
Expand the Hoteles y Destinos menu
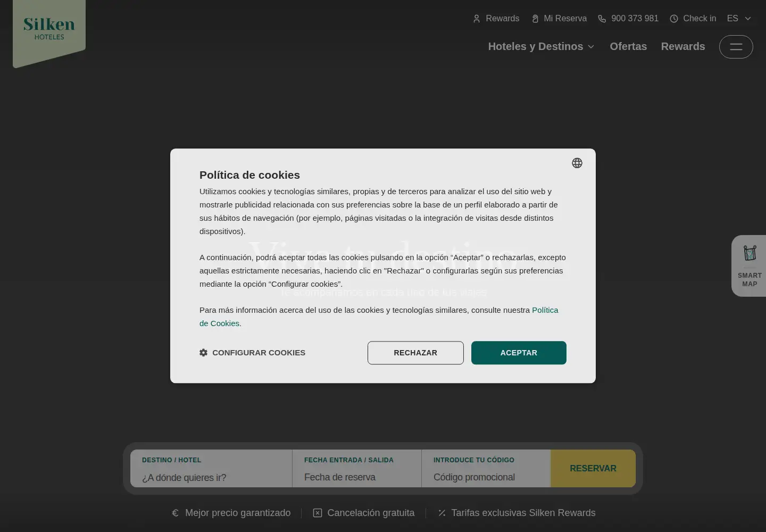coord(541,47)
